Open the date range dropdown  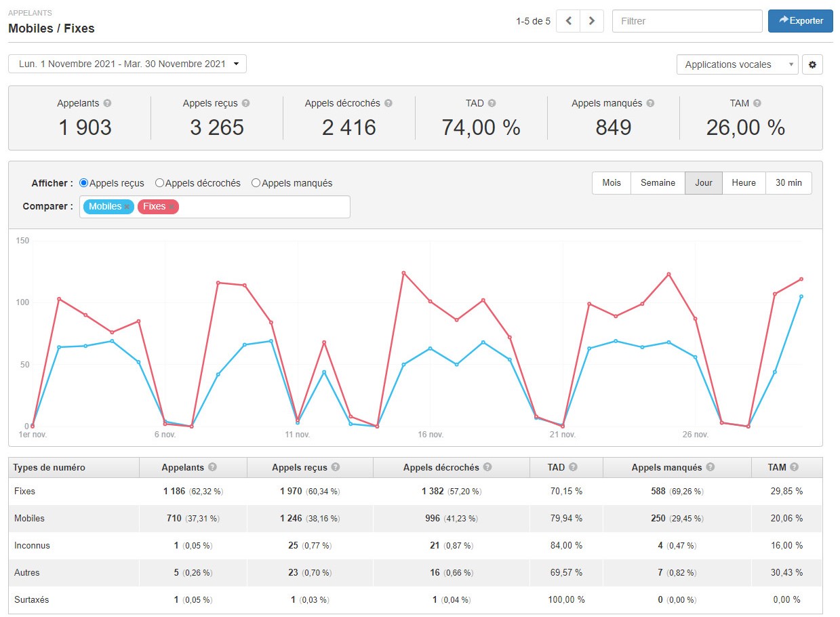tap(127, 64)
